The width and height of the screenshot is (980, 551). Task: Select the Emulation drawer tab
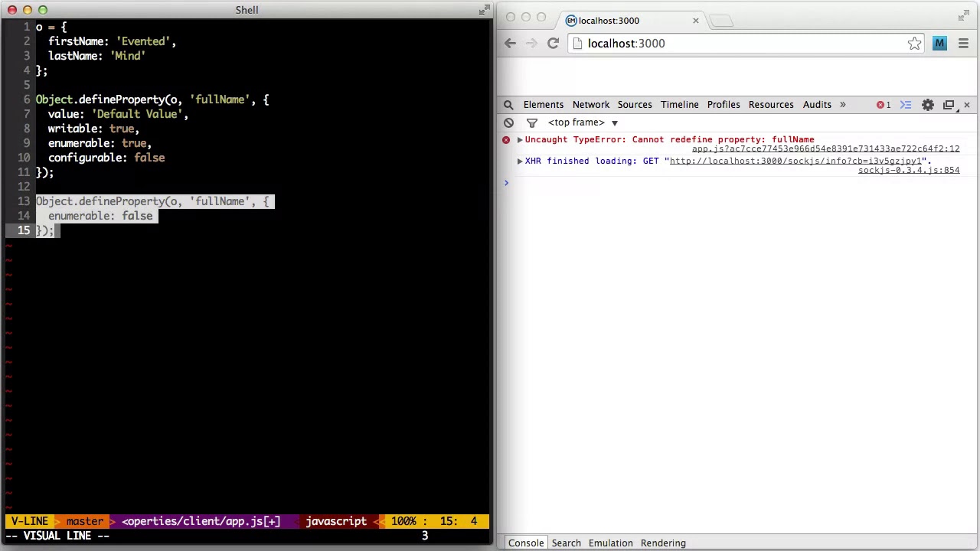point(610,543)
